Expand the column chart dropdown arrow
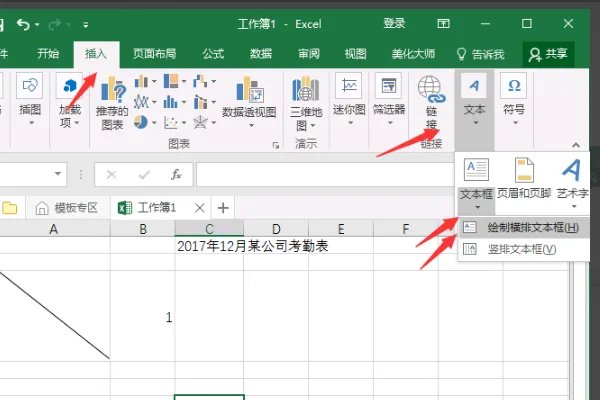This screenshot has width=600, height=400. pyautogui.click(x=154, y=82)
